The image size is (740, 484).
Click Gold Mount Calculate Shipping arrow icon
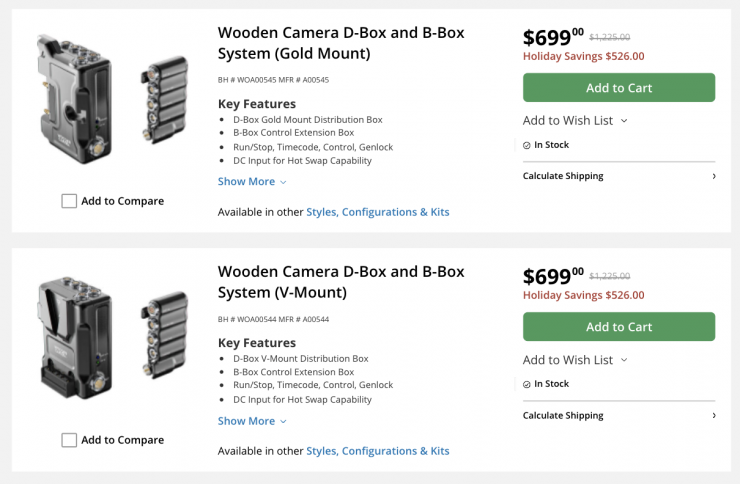713,176
